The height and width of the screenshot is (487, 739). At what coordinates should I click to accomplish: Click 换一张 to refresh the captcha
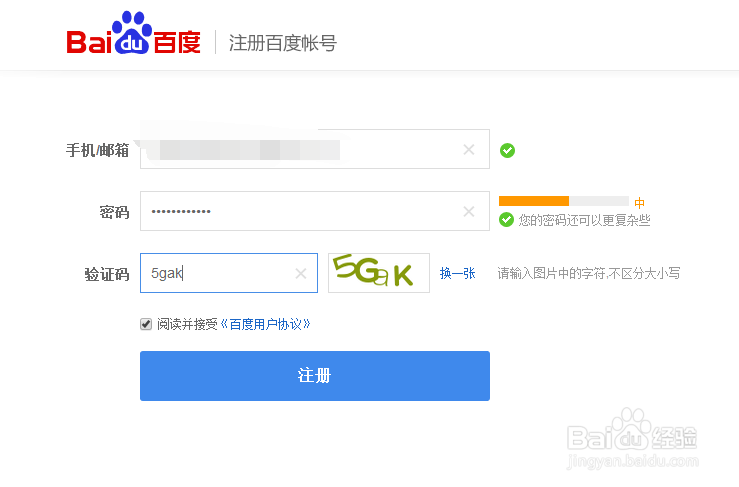tap(457, 273)
